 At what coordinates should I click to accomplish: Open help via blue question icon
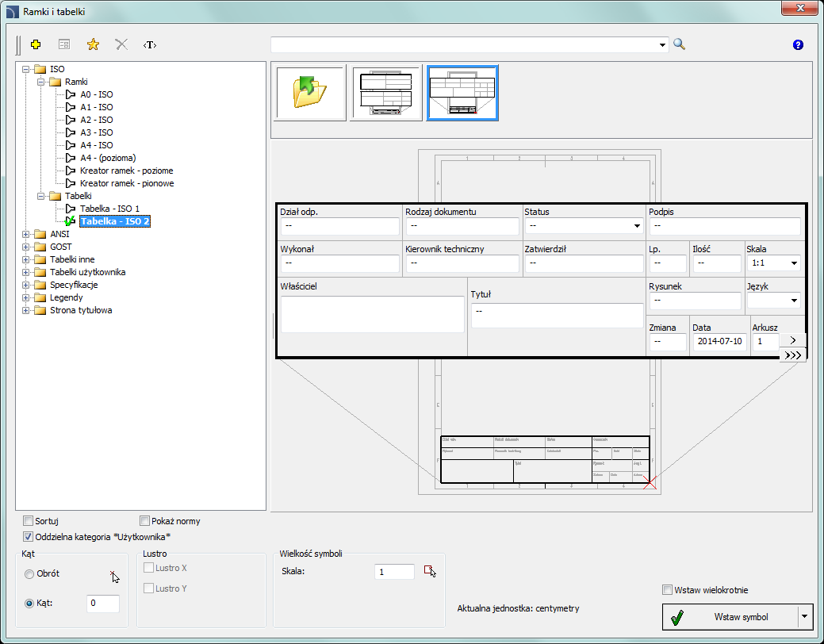click(798, 45)
